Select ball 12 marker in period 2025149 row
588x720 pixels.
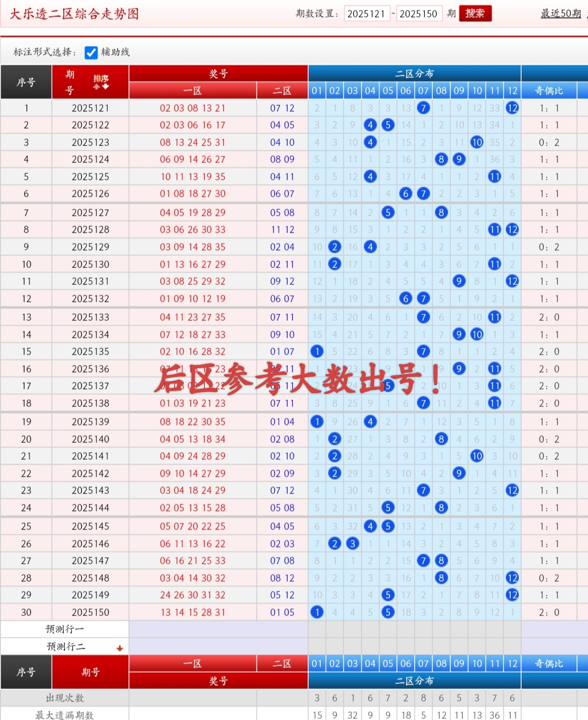click(512, 595)
